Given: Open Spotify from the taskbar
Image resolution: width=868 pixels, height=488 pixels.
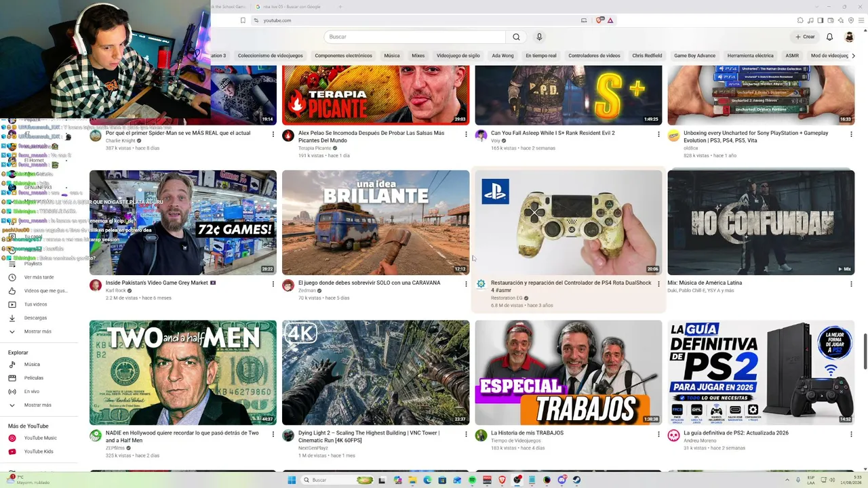Looking at the screenshot, I should (x=472, y=480).
